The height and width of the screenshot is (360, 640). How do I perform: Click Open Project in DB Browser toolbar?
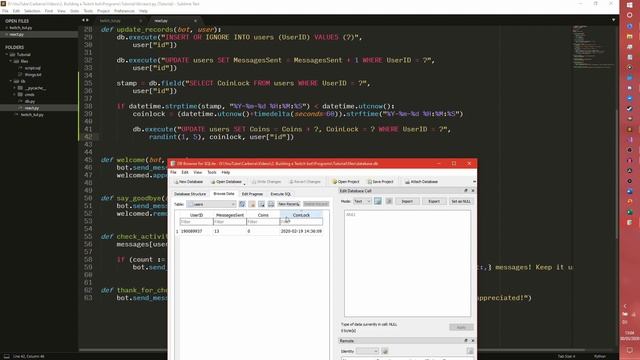pyautogui.click(x=346, y=182)
